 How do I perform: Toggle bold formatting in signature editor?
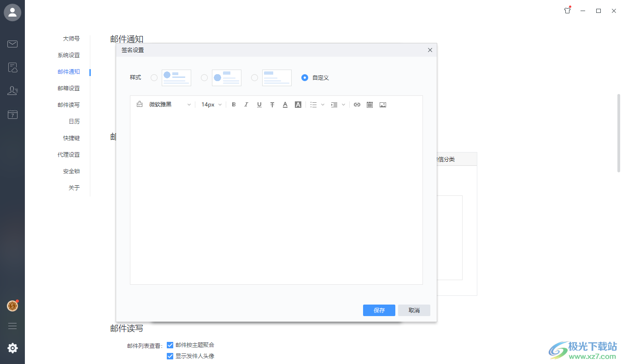[234, 105]
